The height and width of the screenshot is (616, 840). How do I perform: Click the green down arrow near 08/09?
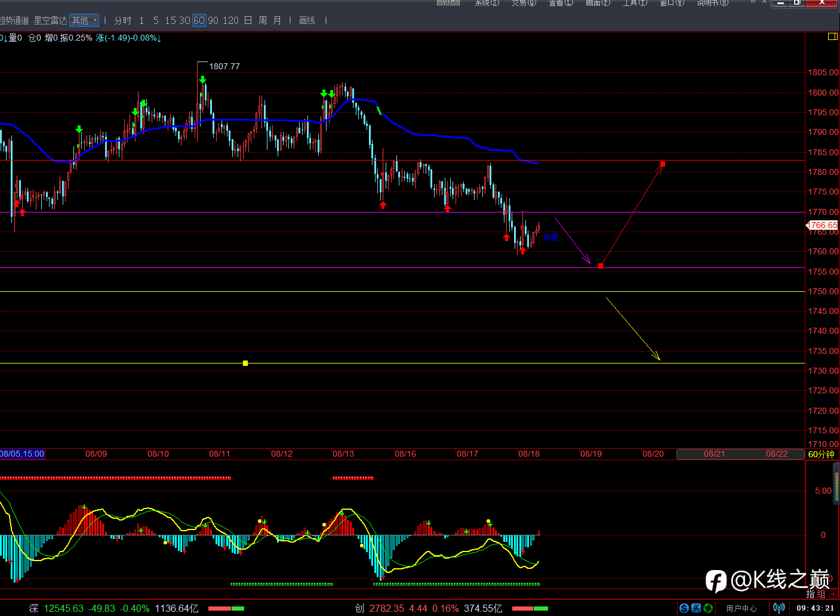[x=79, y=129]
